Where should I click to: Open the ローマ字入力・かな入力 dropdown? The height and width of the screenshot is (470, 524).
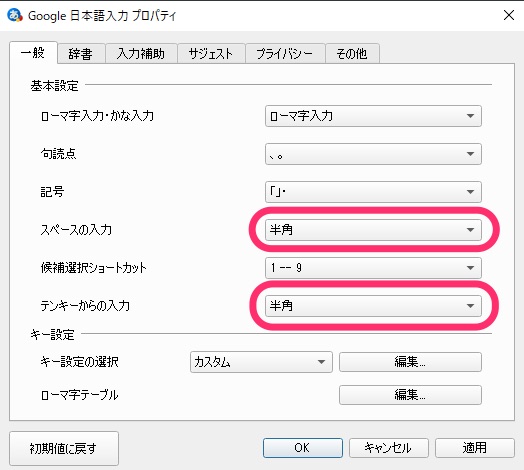[x=373, y=116]
